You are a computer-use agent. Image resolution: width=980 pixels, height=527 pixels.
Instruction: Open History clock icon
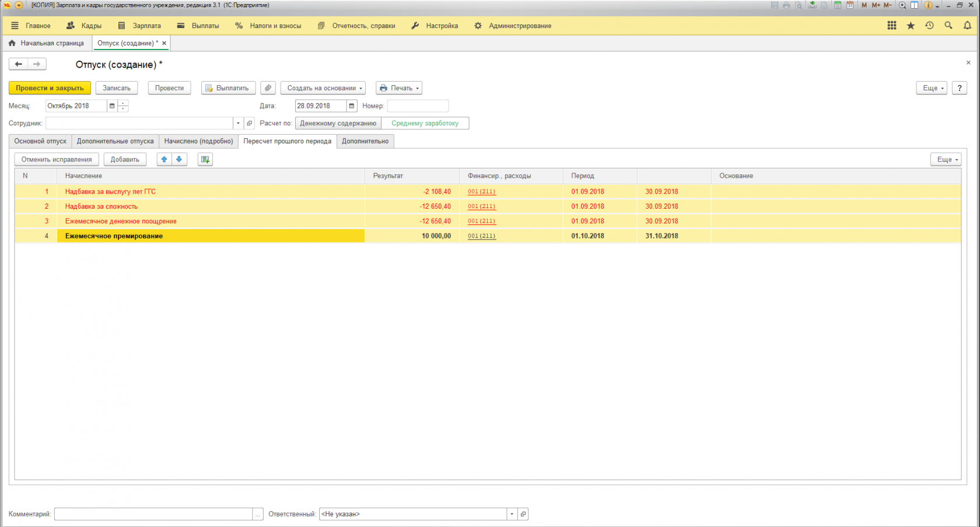[929, 26]
